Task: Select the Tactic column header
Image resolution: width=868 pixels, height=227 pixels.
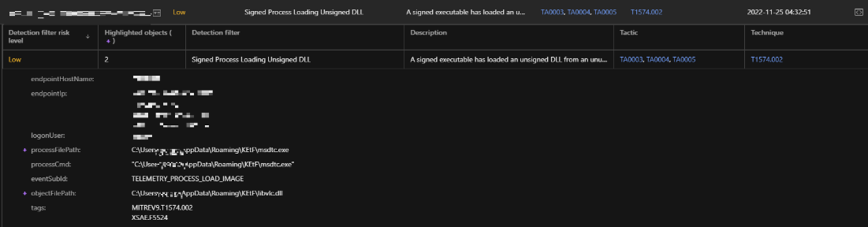Action: pyautogui.click(x=629, y=33)
